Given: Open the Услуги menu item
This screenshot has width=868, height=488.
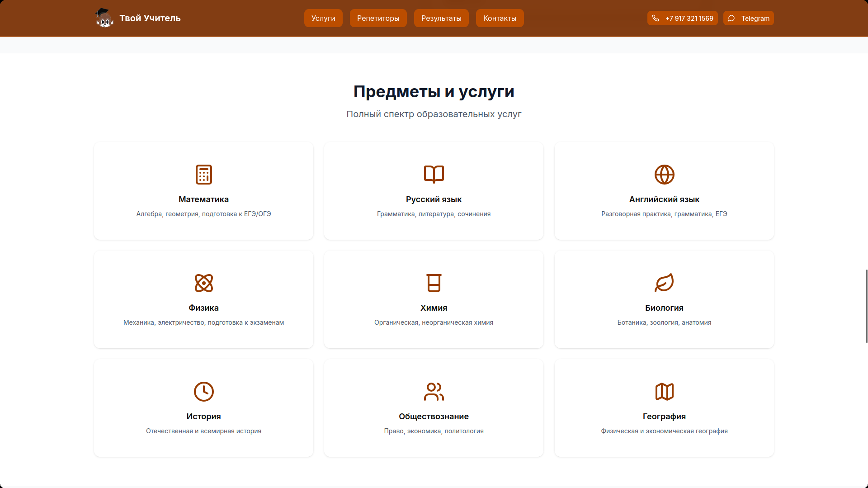Looking at the screenshot, I should (x=323, y=18).
